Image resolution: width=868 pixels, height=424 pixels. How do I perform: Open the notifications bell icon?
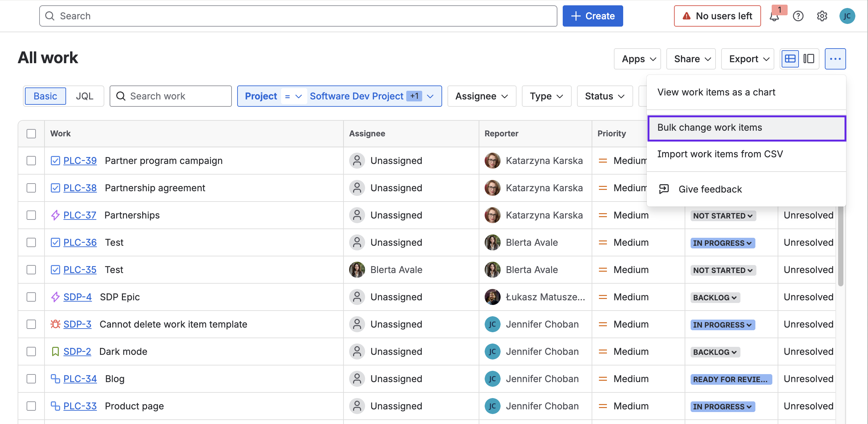[774, 17]
